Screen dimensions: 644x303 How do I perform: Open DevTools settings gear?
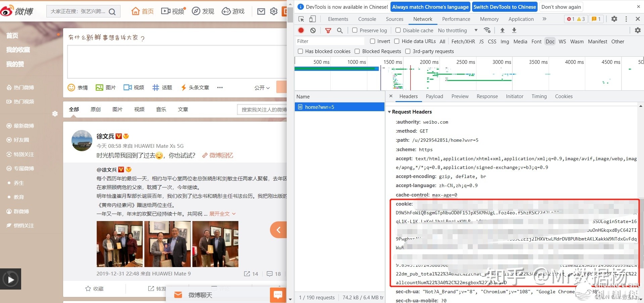click(x=614, y=19)
